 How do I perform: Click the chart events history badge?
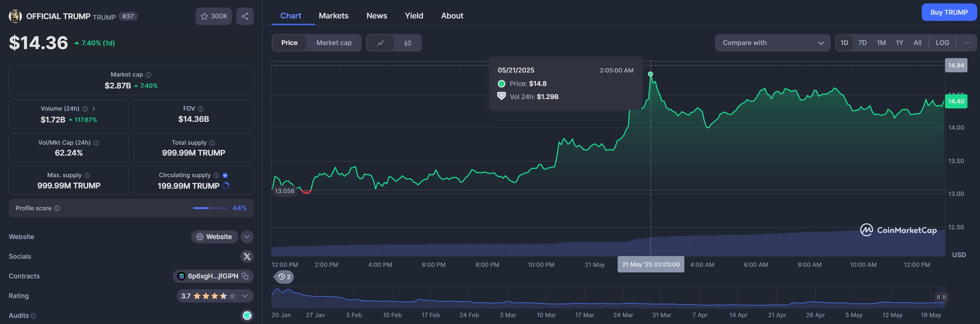pos(284,277)
